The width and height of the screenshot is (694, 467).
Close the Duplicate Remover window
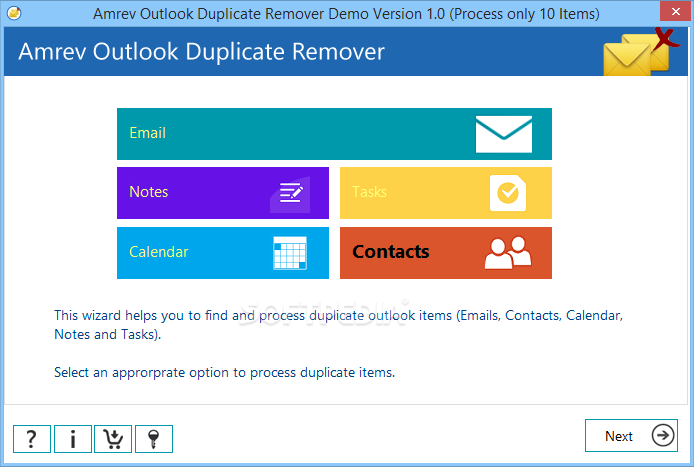coord(675,12)
